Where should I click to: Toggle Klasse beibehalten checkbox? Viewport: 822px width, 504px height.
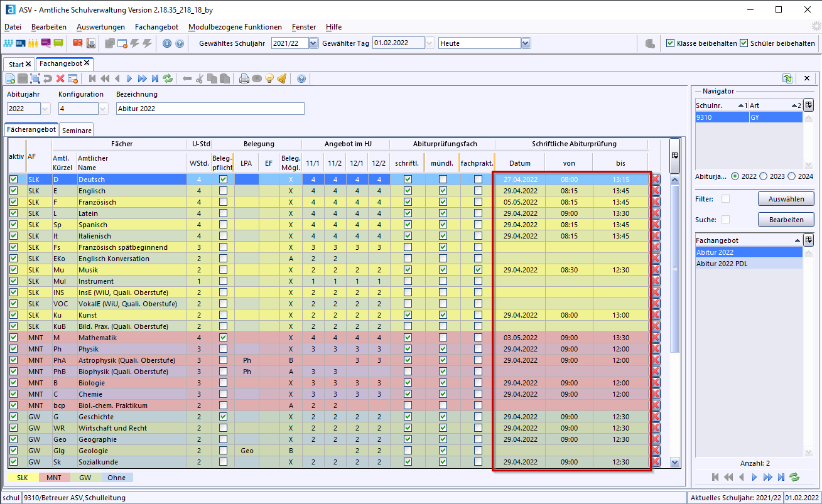tap(670, 43)
